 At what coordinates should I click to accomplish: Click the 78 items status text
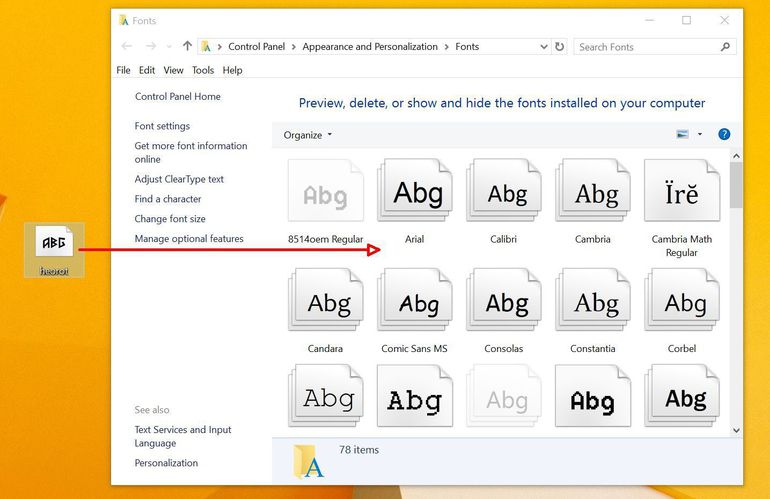359,450
